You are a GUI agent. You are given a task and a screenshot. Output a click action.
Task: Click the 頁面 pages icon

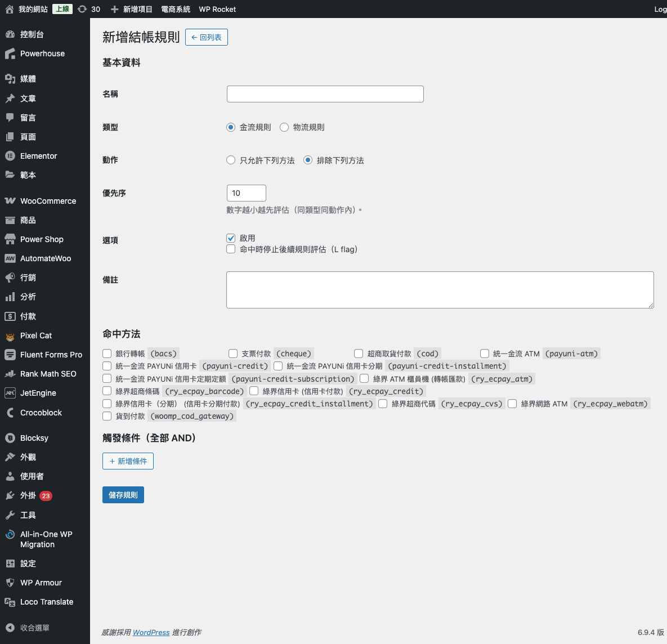tap(10, 137)
